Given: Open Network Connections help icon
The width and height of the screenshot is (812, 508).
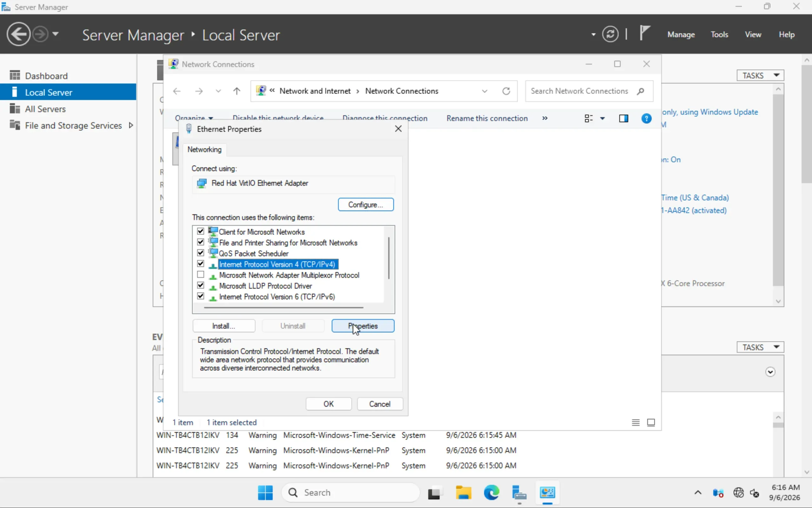Looking at the screenshot, I should (x=646, y=118).
